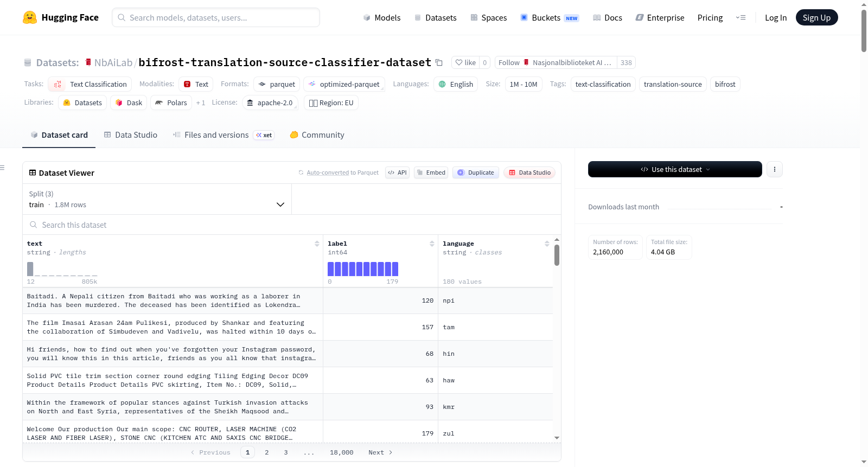This screenshot has height=467, width=868.
Task: Click the text lengths histogram bar
Action: 30,269
